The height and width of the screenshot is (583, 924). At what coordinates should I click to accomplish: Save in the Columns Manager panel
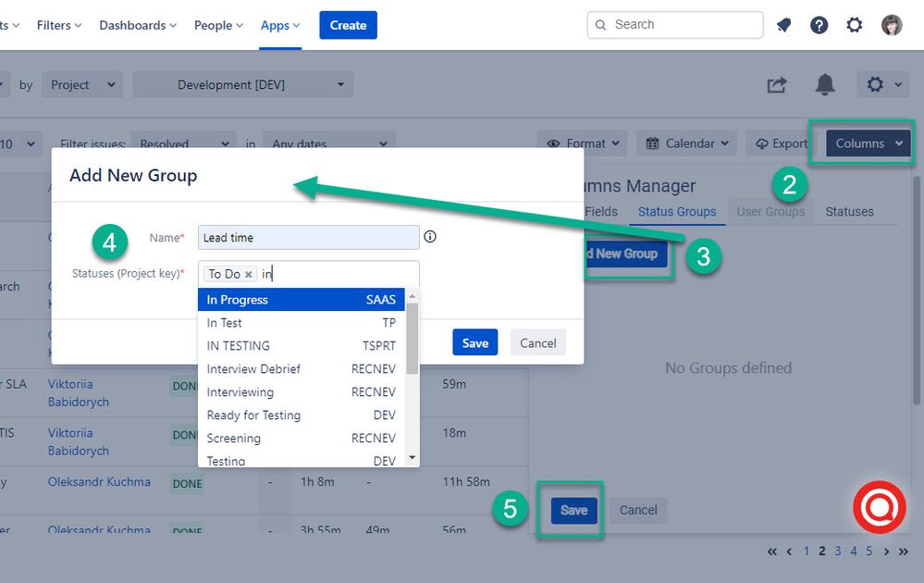click(574, 511)
